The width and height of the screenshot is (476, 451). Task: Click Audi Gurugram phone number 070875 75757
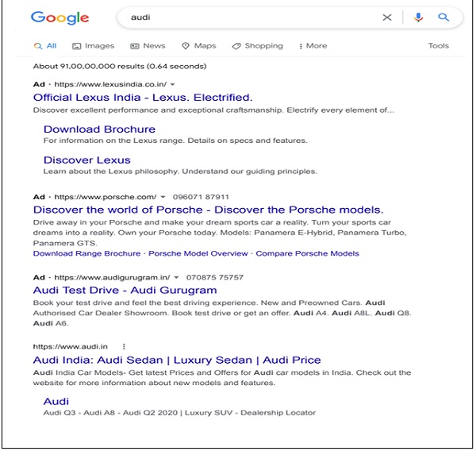pos(215,277)
